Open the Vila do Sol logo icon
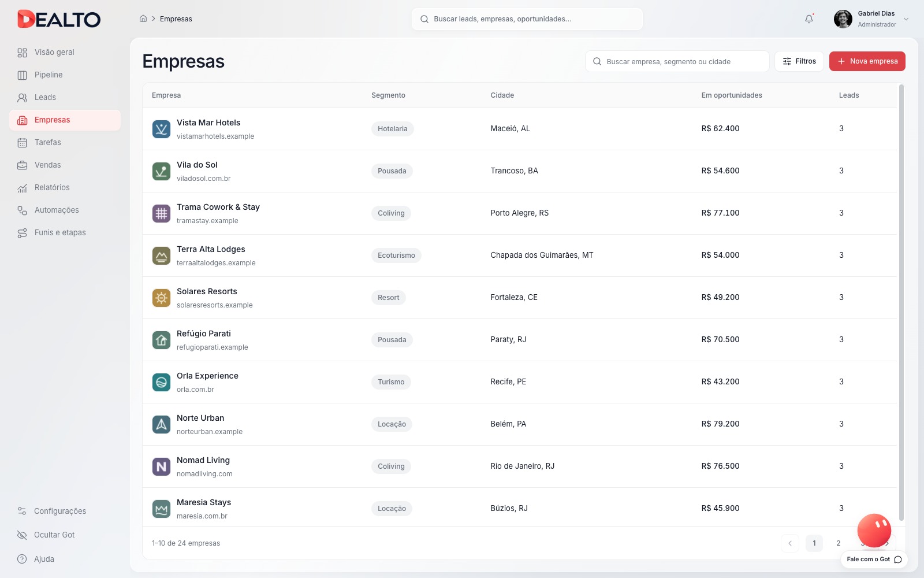This screenshot has height=578, width=924. point(161,171)
